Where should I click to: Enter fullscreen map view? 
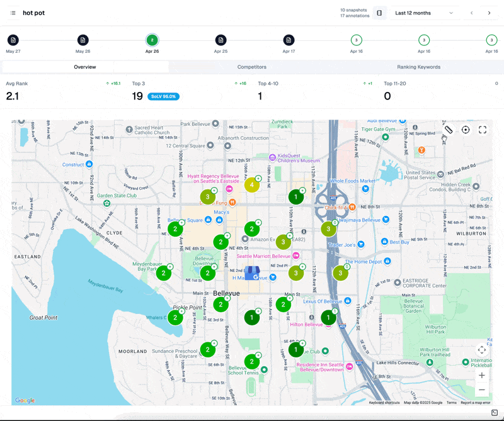point(483,130)
